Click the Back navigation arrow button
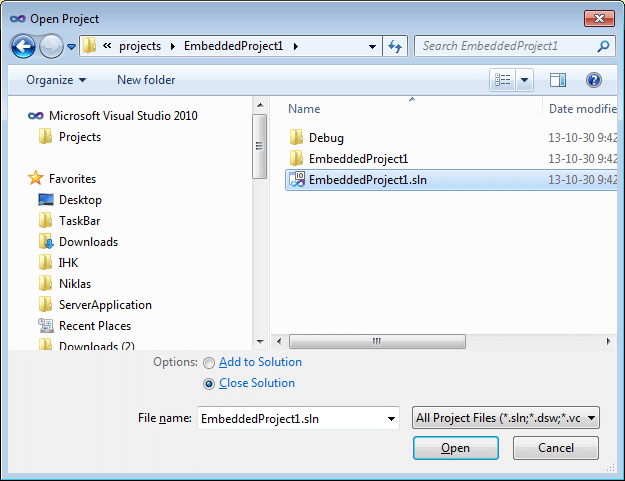Image resolution: width=625 pixels, height=481 pixels. (23, 47)
